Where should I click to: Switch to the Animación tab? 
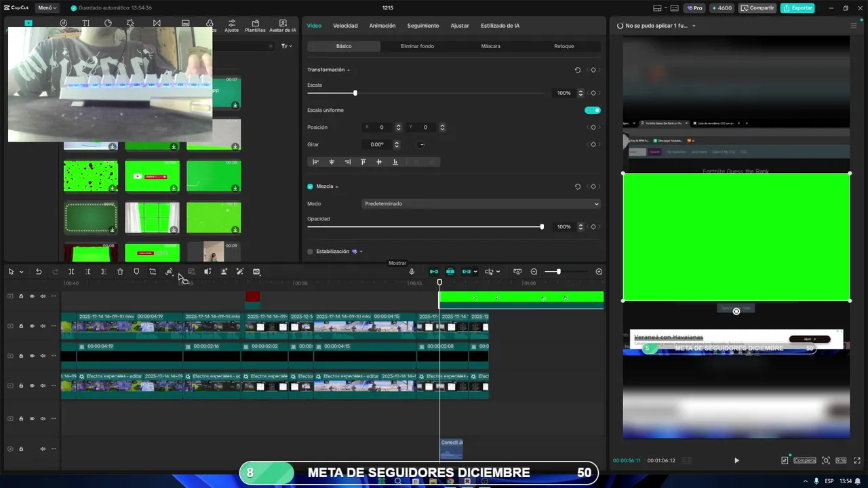click(x=382, y=26)
